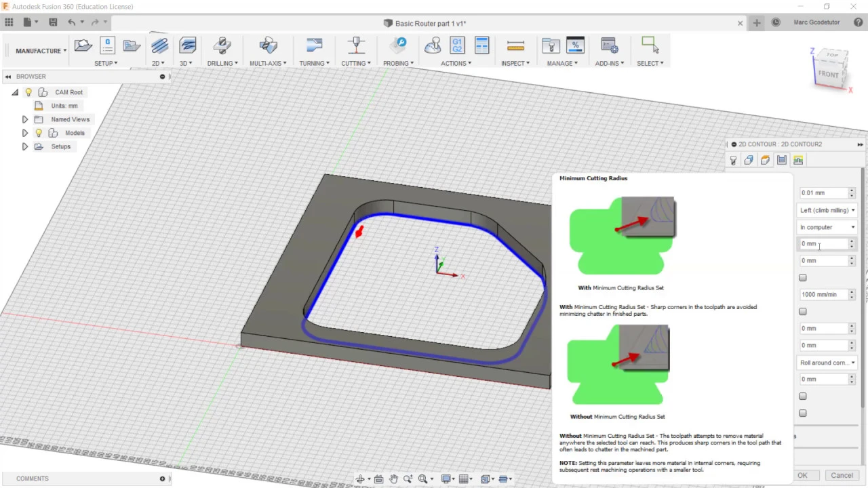Toggle the checkbox below 1000 mm/min field
Viewport: 868px width, 488px height.
point(803,312)
